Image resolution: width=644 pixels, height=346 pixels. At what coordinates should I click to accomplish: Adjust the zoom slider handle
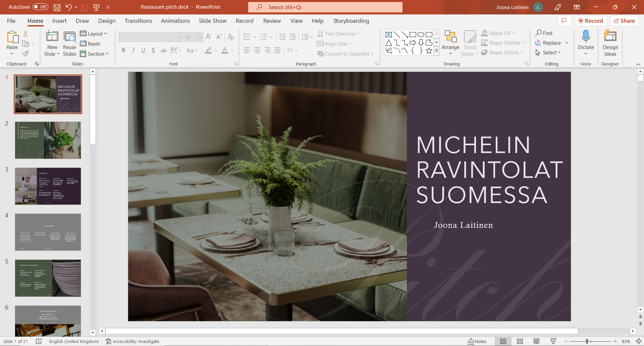pos(587,341)
